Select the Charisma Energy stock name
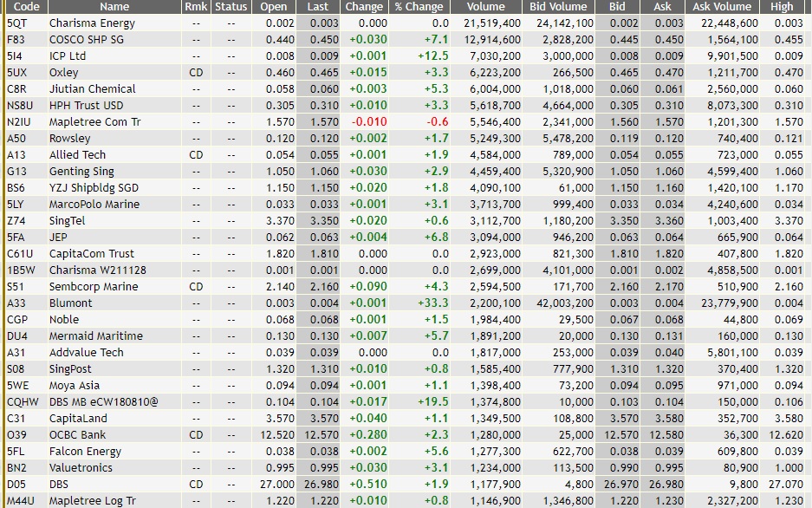 tap(92, 23)
